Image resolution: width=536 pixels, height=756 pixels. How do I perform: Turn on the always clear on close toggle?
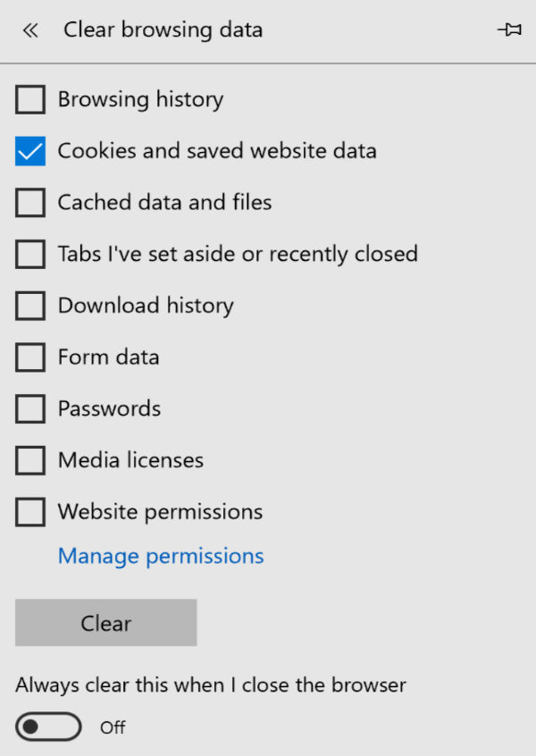point(48,727)
